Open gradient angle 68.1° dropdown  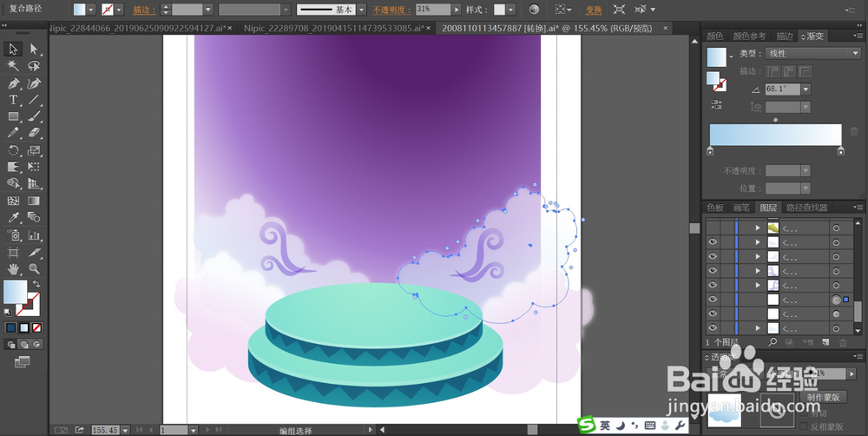[x=806, y=89]
